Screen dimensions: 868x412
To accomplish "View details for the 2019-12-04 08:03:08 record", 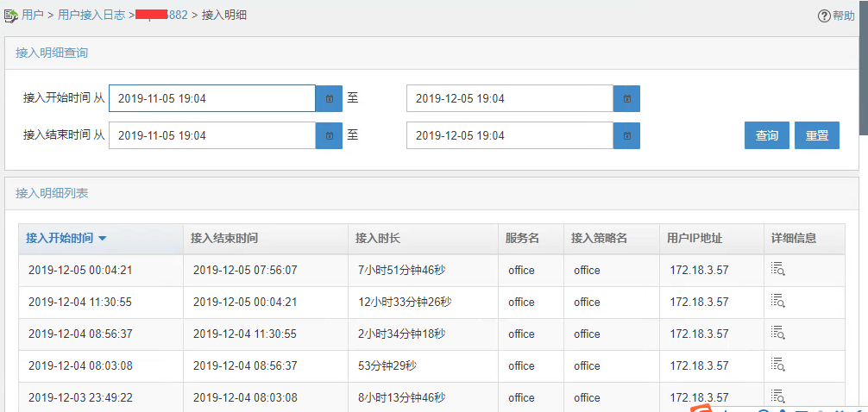I will (x=777, y=365).
